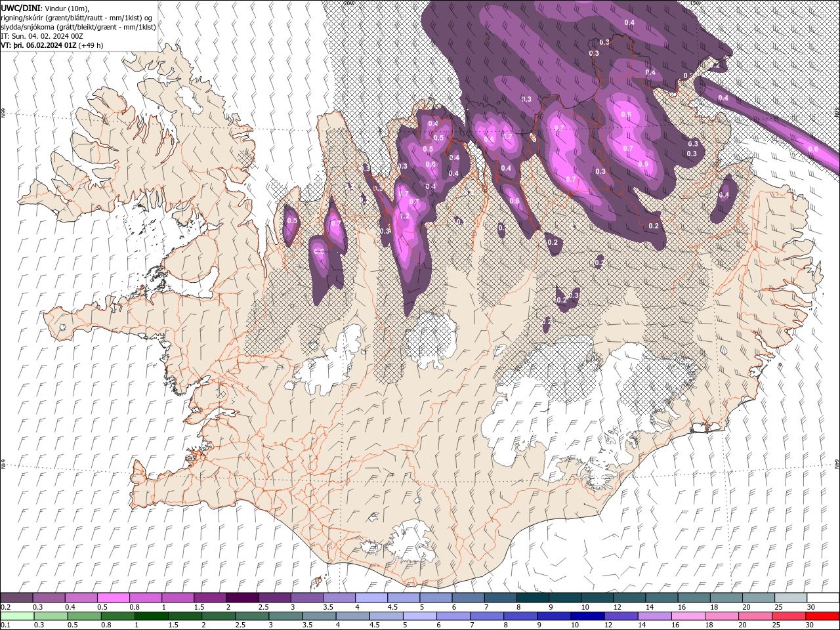Viewport: 840px width, 630px height.
Task: Pick the darkest purple swatch labeled 2
Action: 242,598
